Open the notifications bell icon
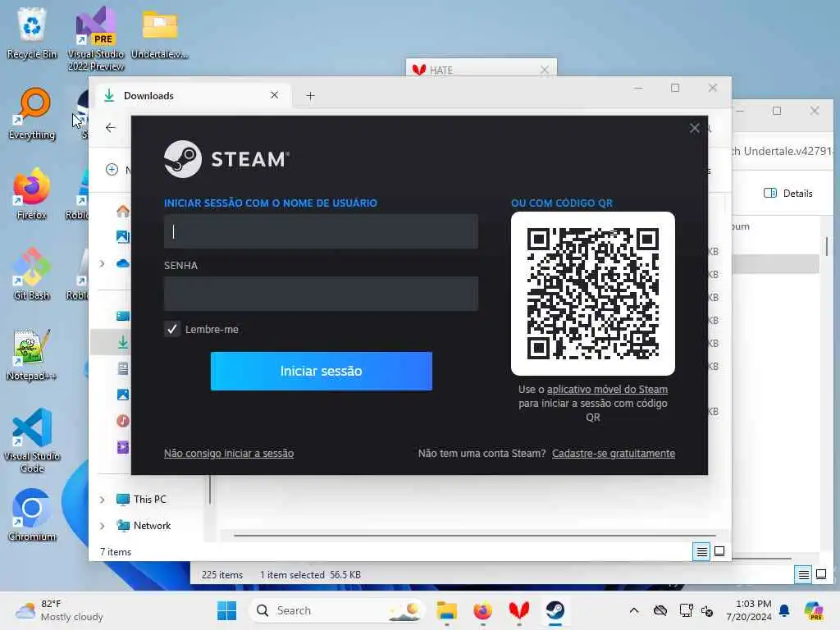The image size is (840, 630). tap(784, 610)
